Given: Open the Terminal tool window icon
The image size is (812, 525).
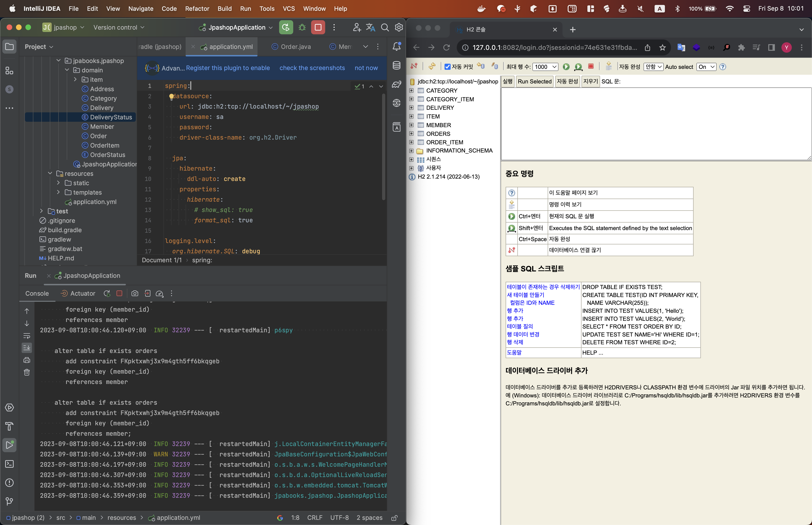Looking at the screenshot, I should point(9,464).
